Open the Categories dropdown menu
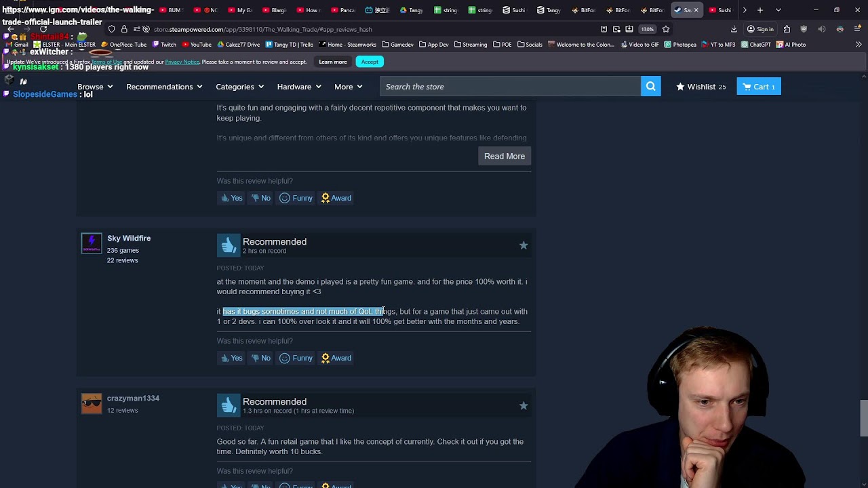This screenshot has height=488, width=868. [240, 87]
